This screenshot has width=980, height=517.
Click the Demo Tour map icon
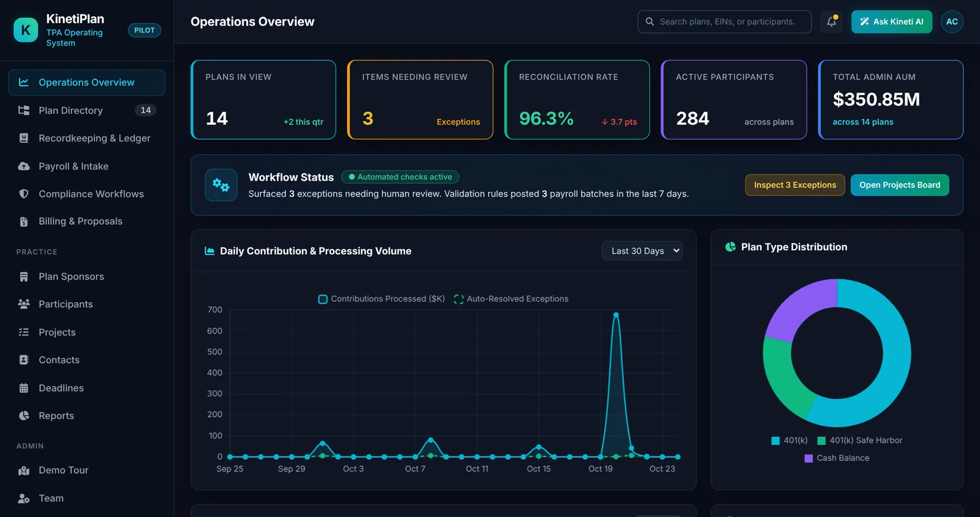(24, 470)
